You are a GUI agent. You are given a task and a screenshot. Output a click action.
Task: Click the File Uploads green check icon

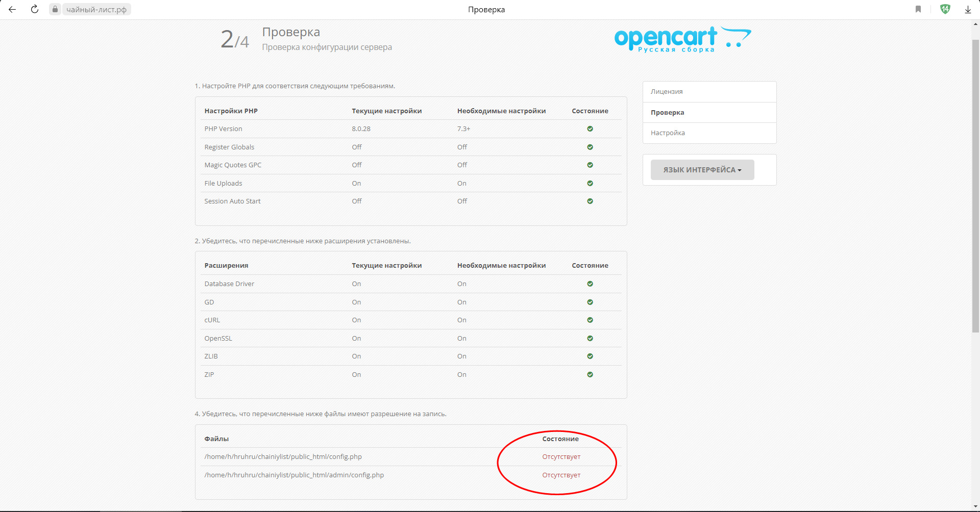[x=590, y=184]
